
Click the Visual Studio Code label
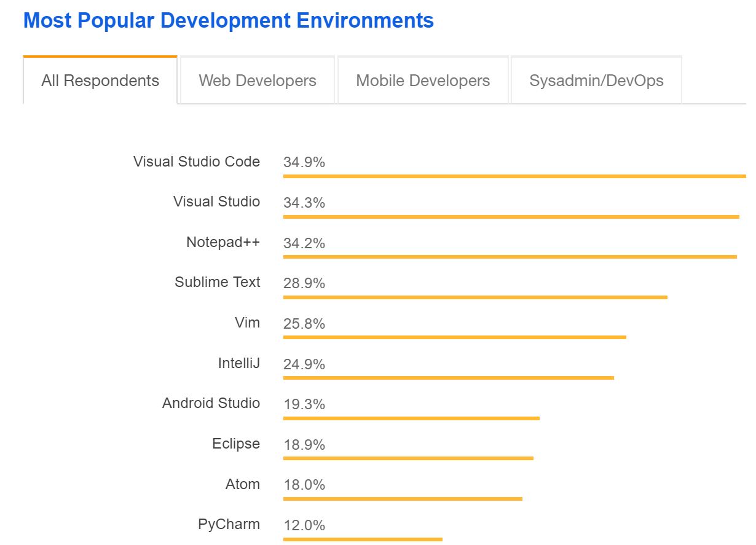(x=196, y=162)
